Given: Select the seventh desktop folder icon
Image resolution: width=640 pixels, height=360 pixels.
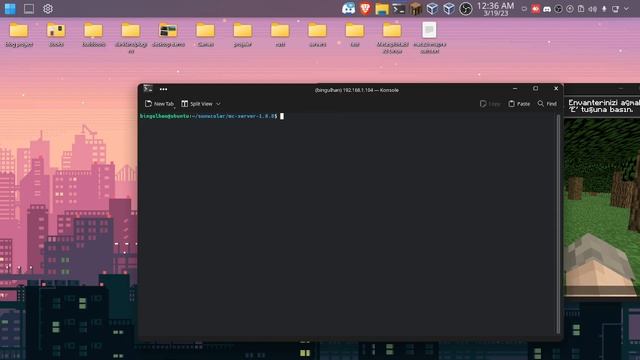Looking at the screenshot, I should [x=242, y=35].
